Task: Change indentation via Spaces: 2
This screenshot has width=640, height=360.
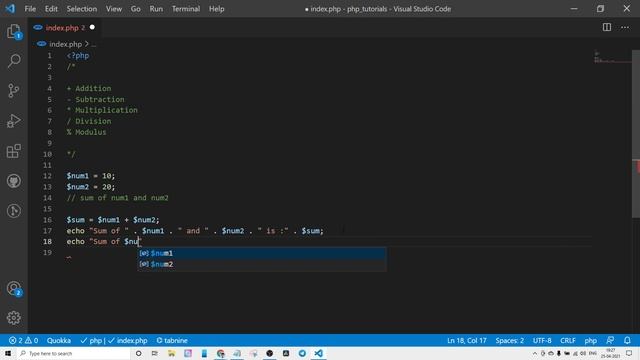Action: [509, 340]
